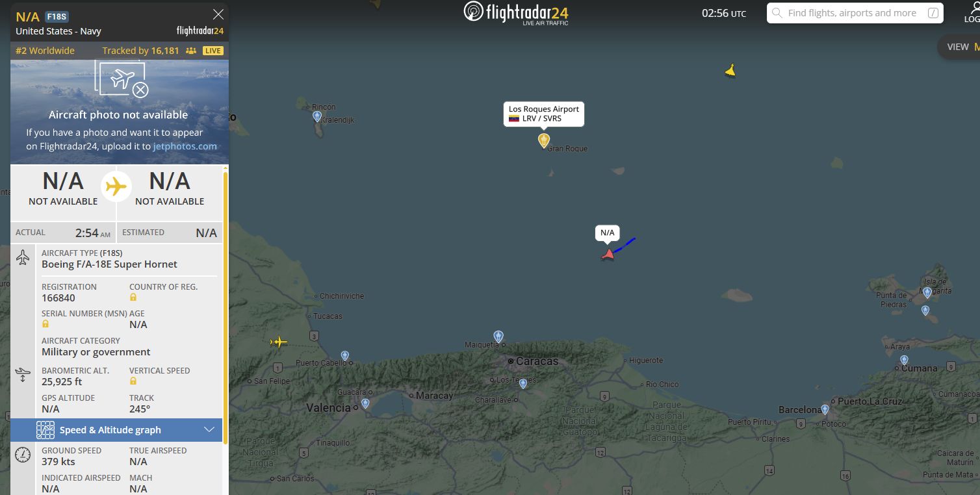The height and width of the screenshot is (495, 980).
Task: Click the Caracas city label on map
Action: pos(537,361)
